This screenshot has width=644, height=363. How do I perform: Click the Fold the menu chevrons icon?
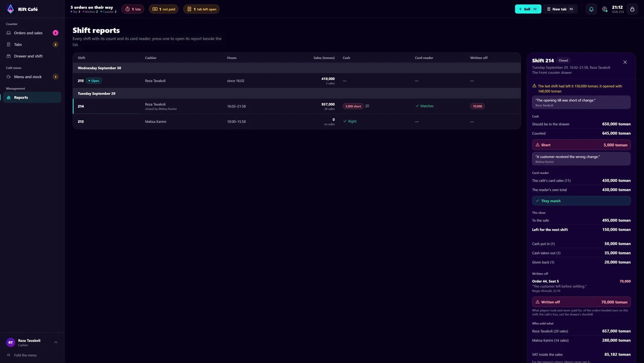coord(8,355)
